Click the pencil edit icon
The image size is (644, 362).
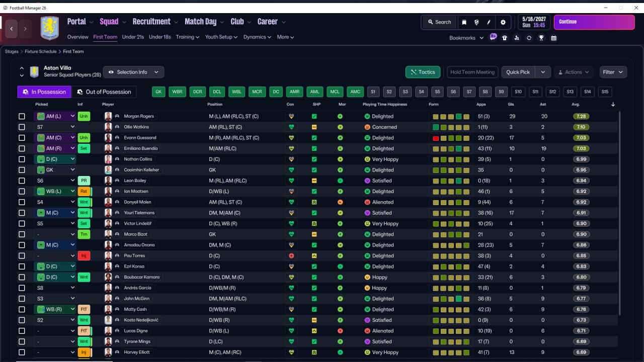489,22
